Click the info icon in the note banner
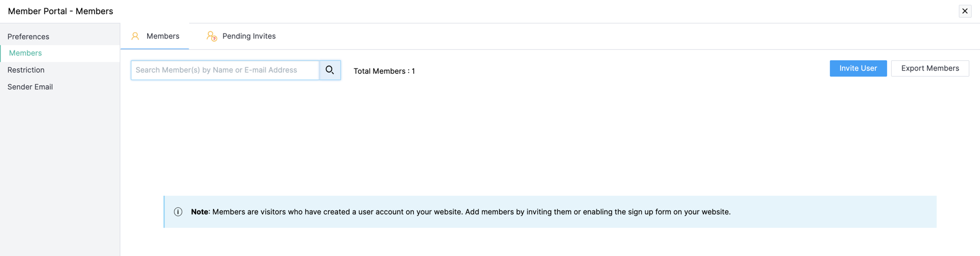The width and height of the screenshot is (980, 256). (x=178, y=212)
